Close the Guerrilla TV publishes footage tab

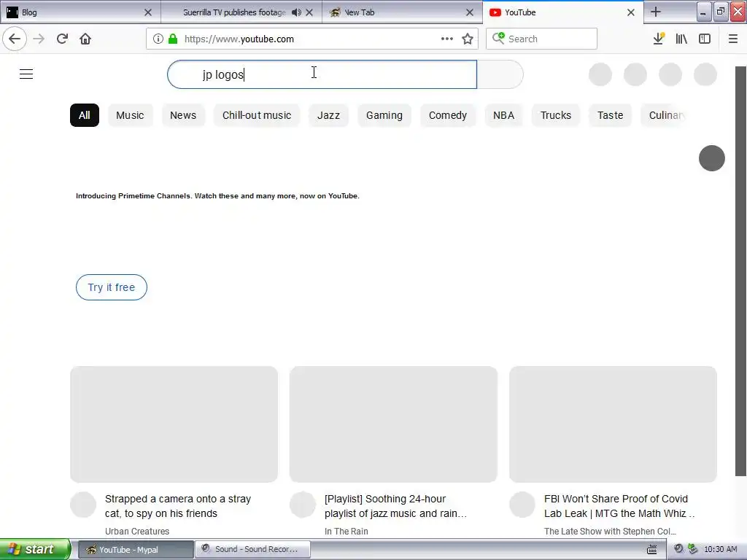pos(309,12)
